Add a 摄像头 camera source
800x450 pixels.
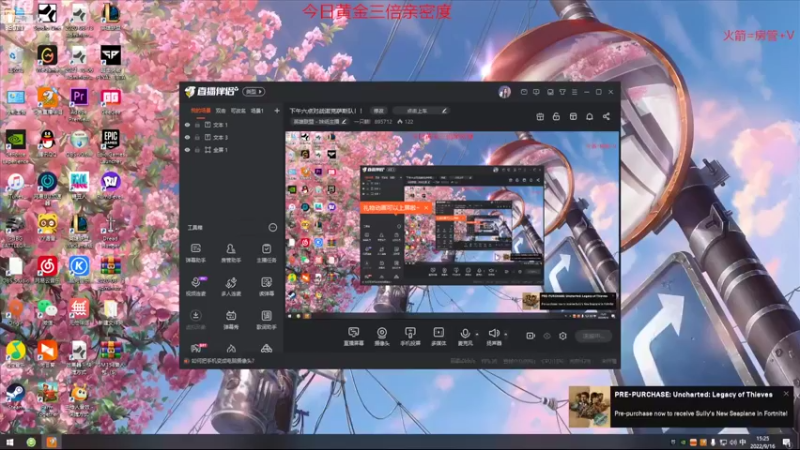(x=382, y=337)
